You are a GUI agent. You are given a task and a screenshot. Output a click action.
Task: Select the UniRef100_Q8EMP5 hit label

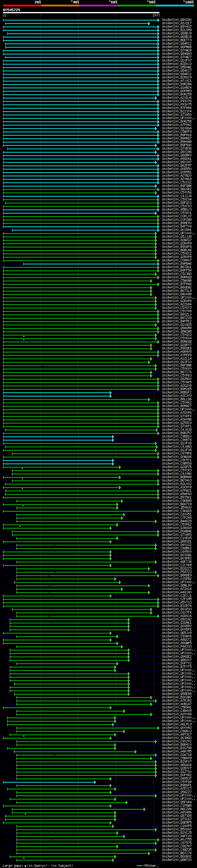click(177, 822)
